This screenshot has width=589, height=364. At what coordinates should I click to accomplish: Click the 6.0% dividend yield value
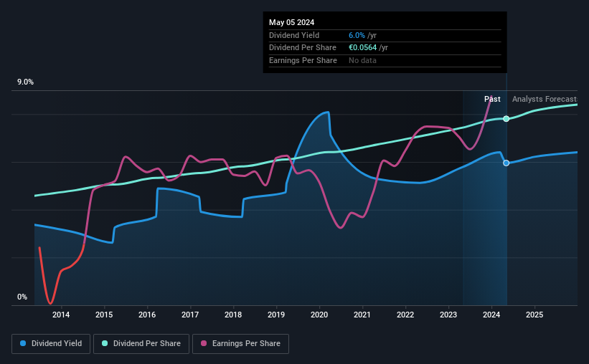tap(357, 35)
